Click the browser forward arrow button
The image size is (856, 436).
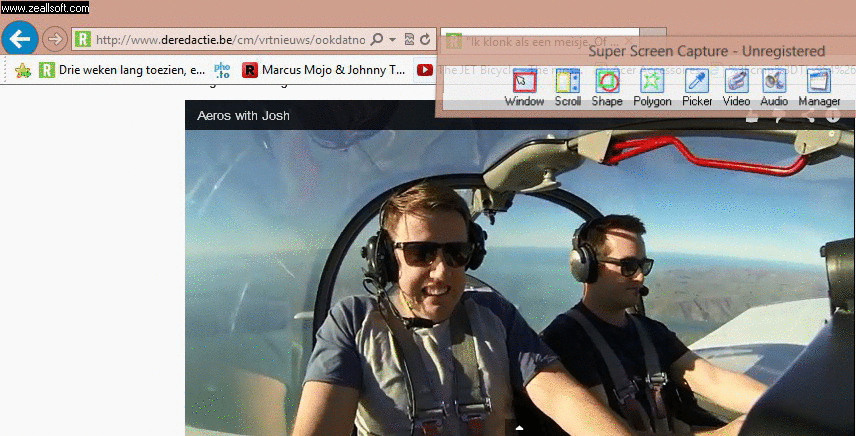(55, 39)
